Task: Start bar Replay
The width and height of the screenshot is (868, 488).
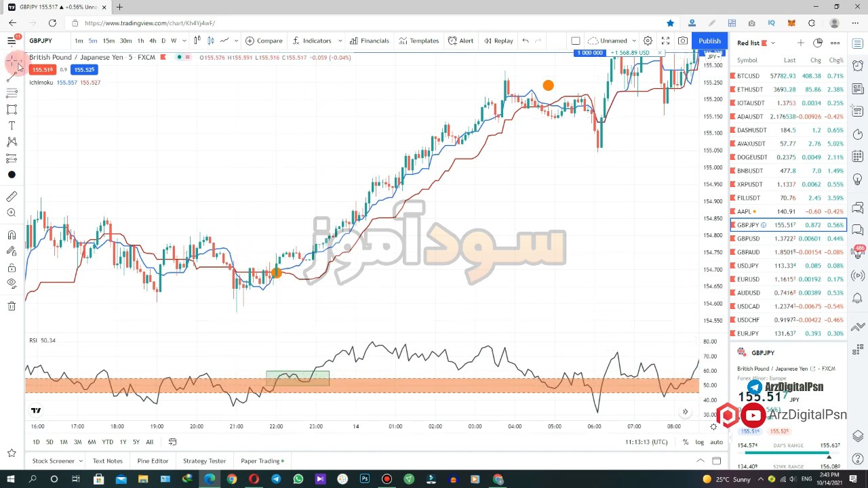Action: tap(498, 41)
